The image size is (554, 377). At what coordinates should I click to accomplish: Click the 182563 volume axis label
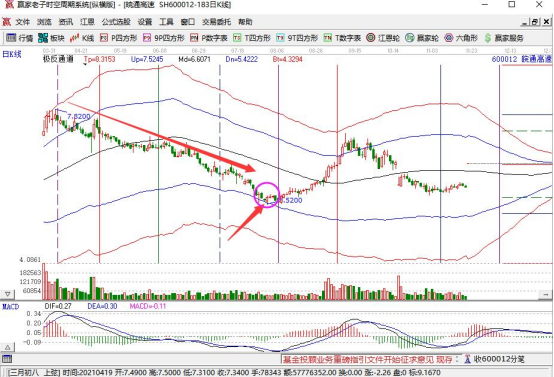30,273
